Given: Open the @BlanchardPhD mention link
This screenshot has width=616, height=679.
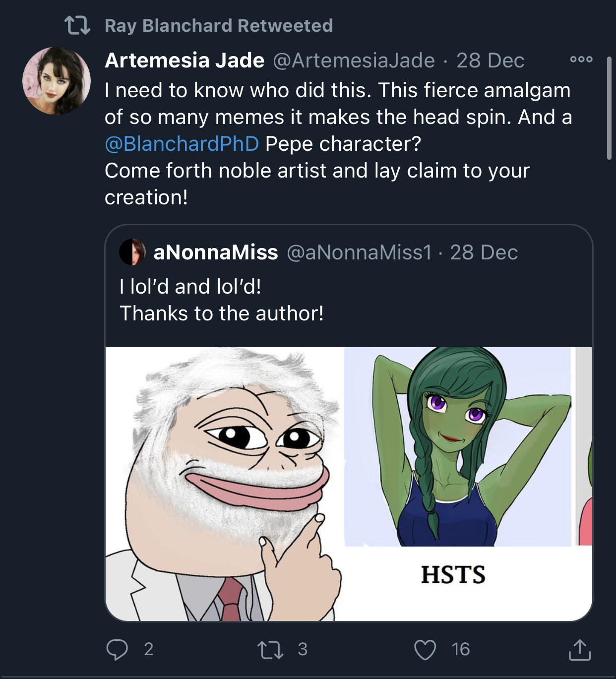Looking at the screenshot, I should click(182, 144).
